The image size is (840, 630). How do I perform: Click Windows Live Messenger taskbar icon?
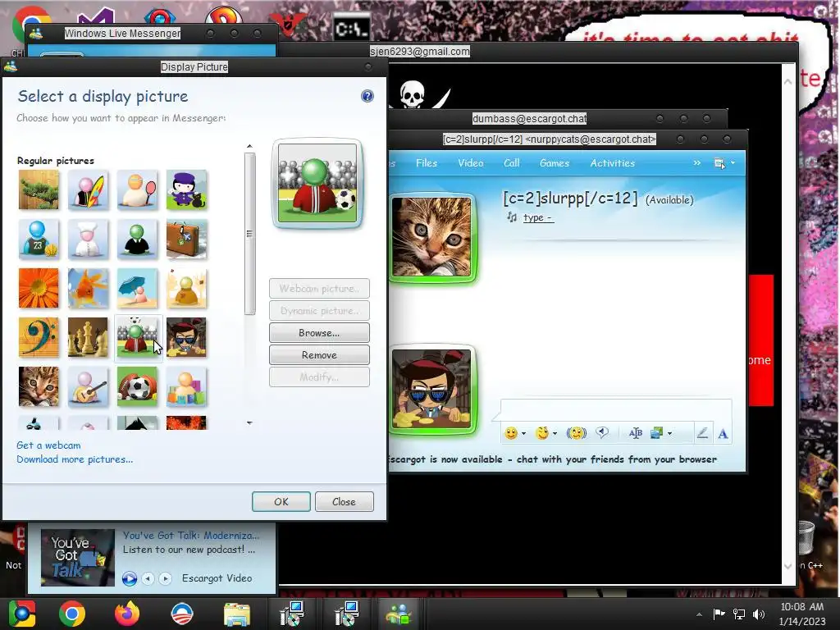point(399,614)
